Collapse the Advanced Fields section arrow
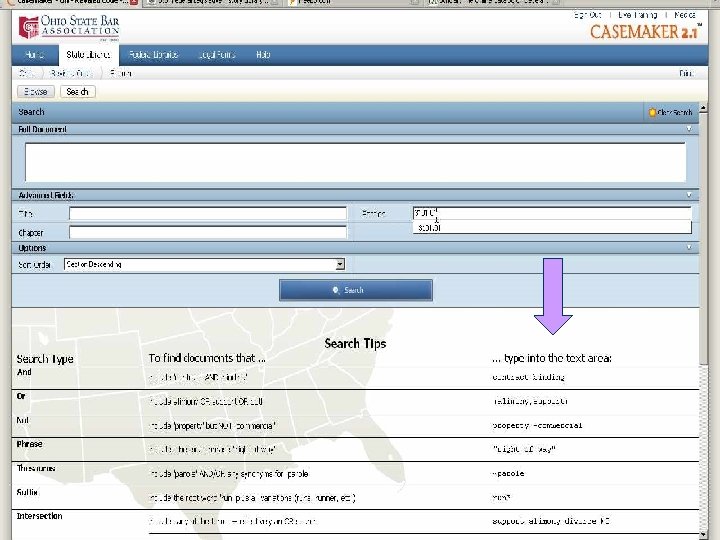This screenshot has width=720, height=540. click(689, 195)
